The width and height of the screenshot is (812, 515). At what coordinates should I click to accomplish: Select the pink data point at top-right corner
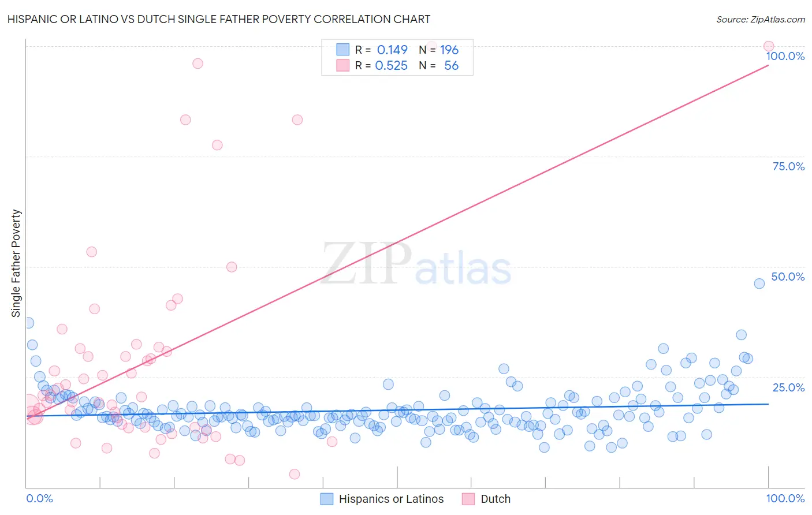[768, 46]
